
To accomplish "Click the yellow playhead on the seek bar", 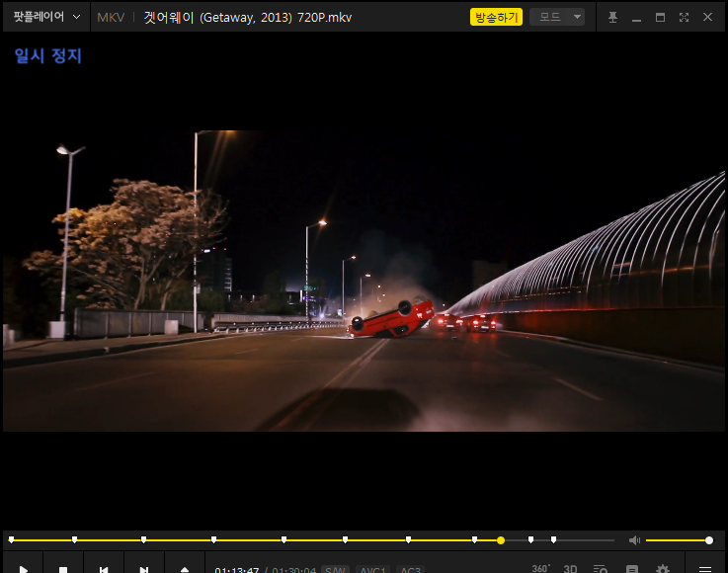I will click(x=501, y=540).
